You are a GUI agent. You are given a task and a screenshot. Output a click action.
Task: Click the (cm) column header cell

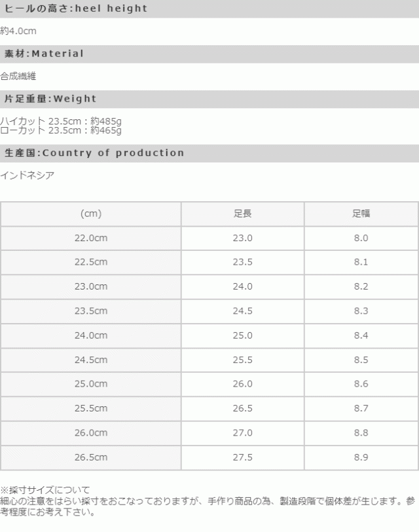click(91, 214)
